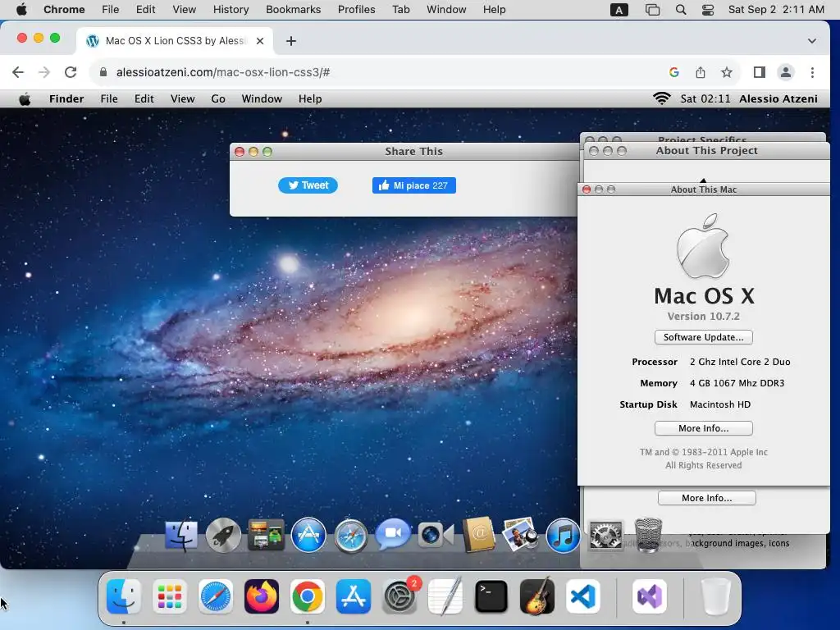Image resolution: width=840 pixels, height=630 pixels.
Task: Click More Info... in About This Mac
Action: (703, 428)
